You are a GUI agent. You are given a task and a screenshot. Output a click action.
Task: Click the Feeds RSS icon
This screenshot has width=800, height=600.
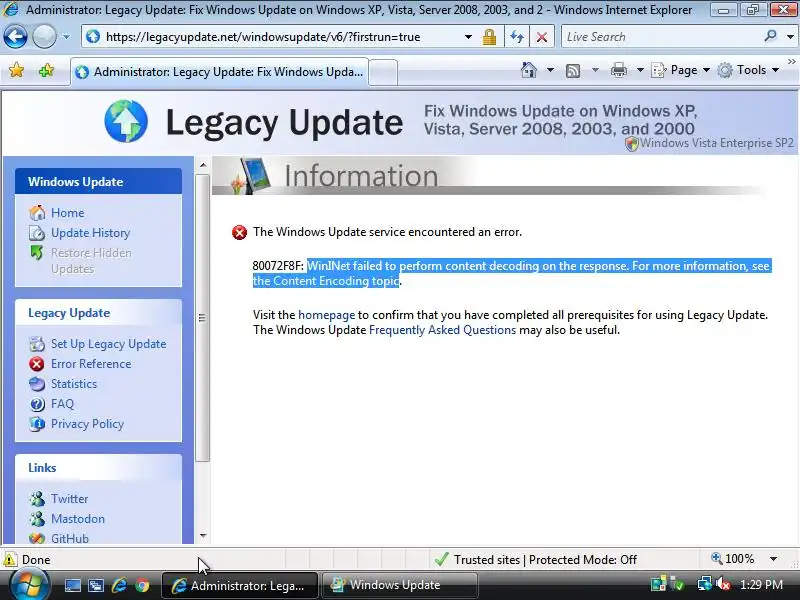[x=573, y=70]
